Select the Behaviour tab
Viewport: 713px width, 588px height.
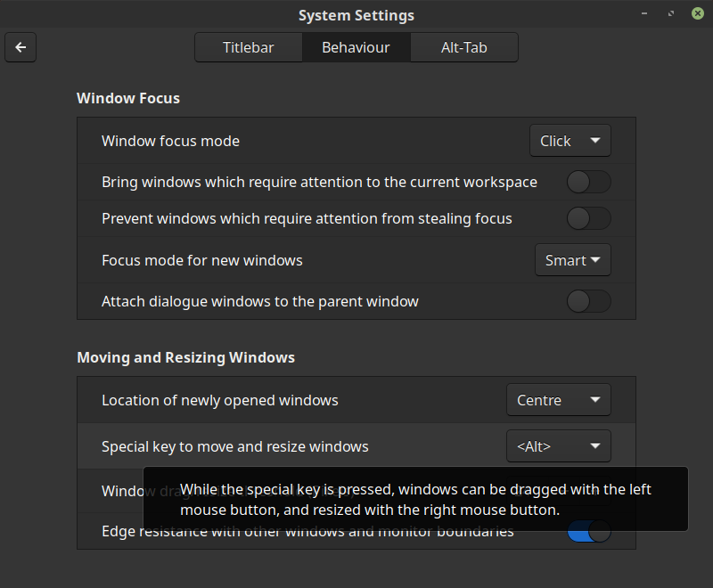click(x=356, y=47)
